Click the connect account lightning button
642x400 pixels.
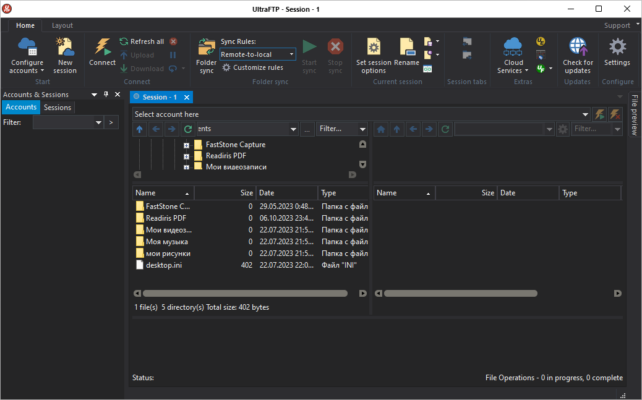pos(599,114)
